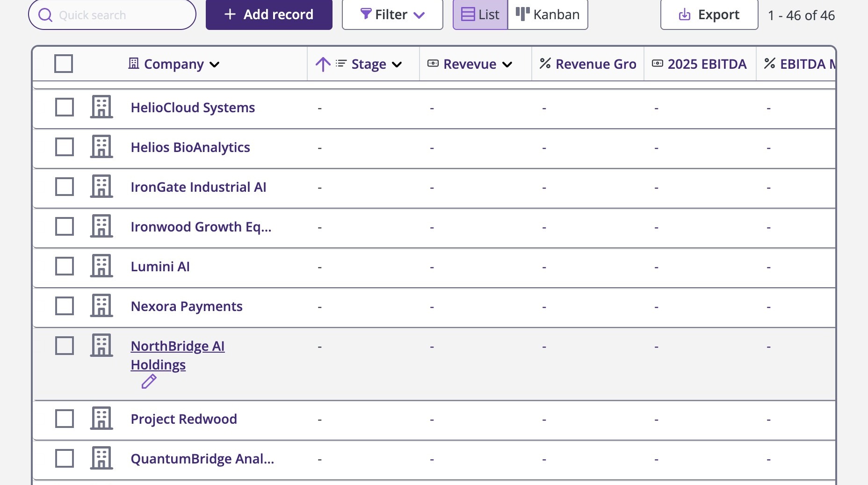Tick the select-all checkbox in table header
Screen dimensions: 868x485
tap(64, 64)
